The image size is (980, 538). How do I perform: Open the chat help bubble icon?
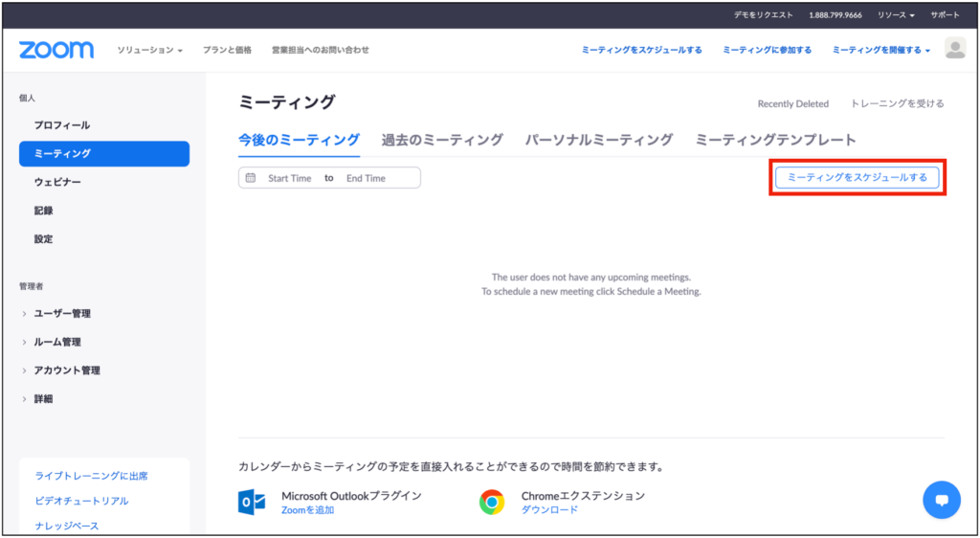click(941, 500)
